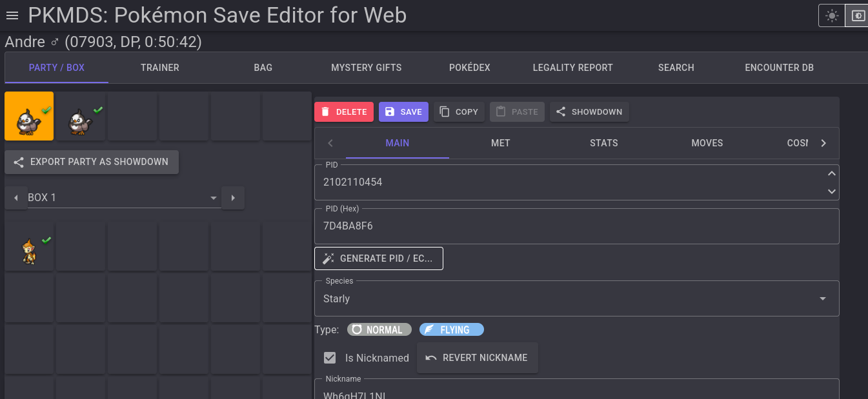The height and width of the screenshot is (399, 868).
Task: Switch to the Stats tab
Action: tap(603, 143)
